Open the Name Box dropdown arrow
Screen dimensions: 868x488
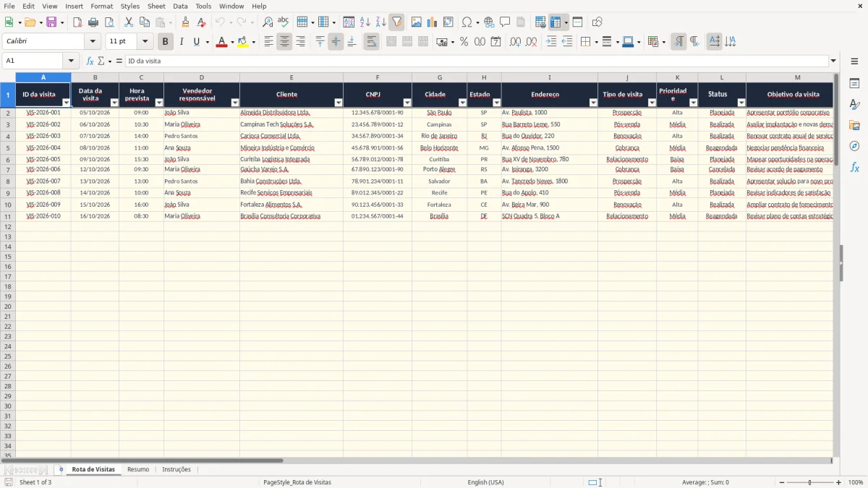[x=70, y=61]
